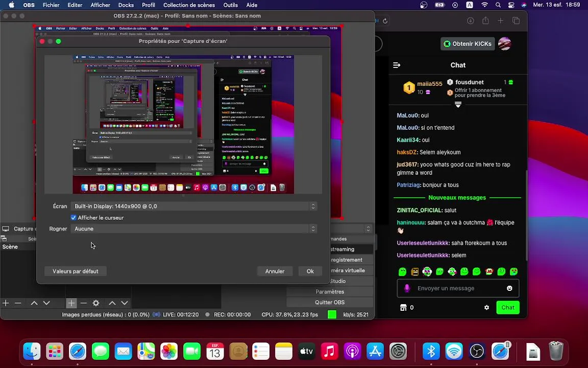Uncheck Afficher le curseur checkbox
The width and height of the screenshot is (588, 368).
pyautogui.click(x=73, y=217)
